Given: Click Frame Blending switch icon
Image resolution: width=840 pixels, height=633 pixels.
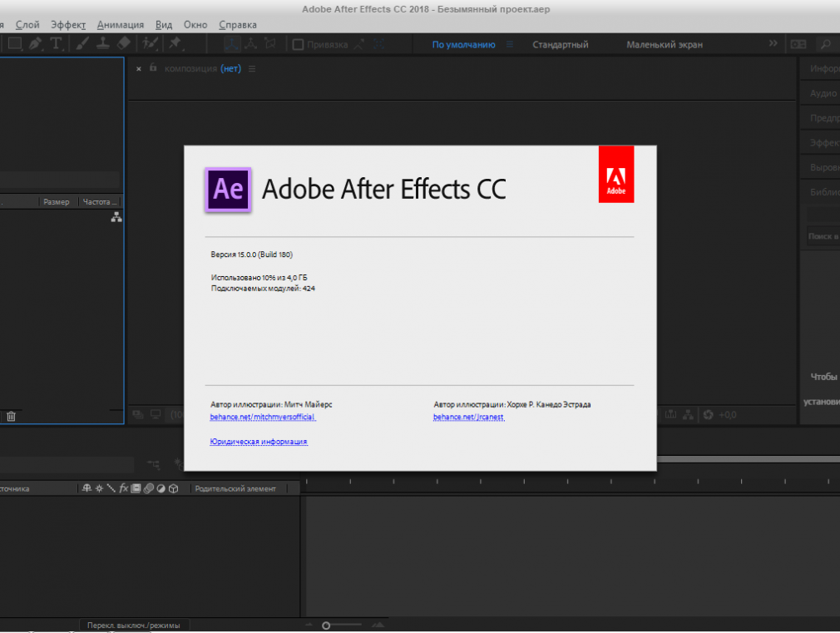Looking at the screenshot, I should 136,488.
